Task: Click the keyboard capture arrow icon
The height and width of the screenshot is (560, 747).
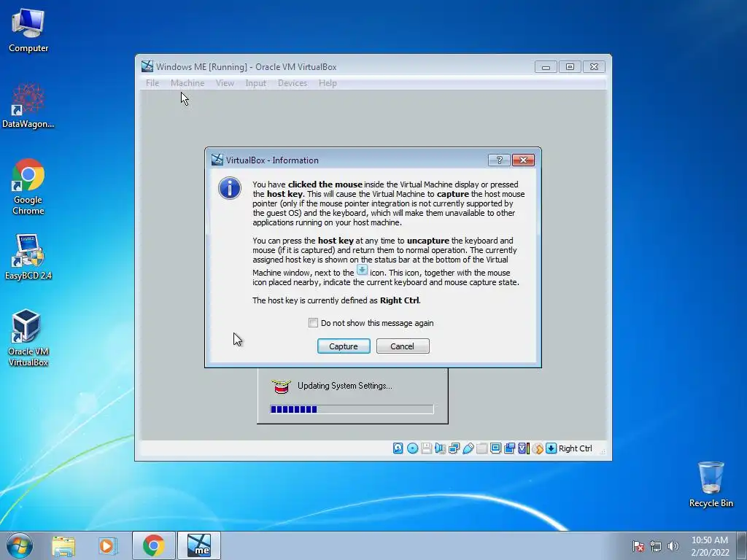Action: [x=551, y=448]
